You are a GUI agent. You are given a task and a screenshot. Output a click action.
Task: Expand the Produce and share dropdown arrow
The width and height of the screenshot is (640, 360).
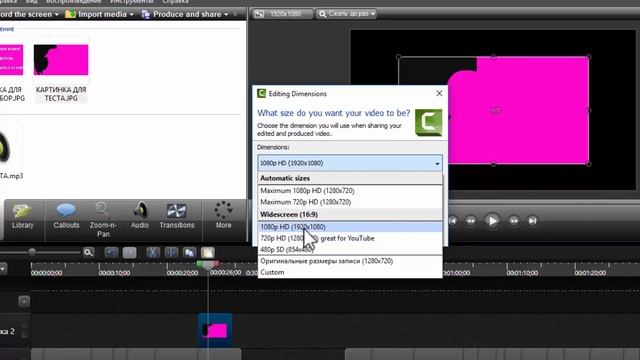click(226, 15)
